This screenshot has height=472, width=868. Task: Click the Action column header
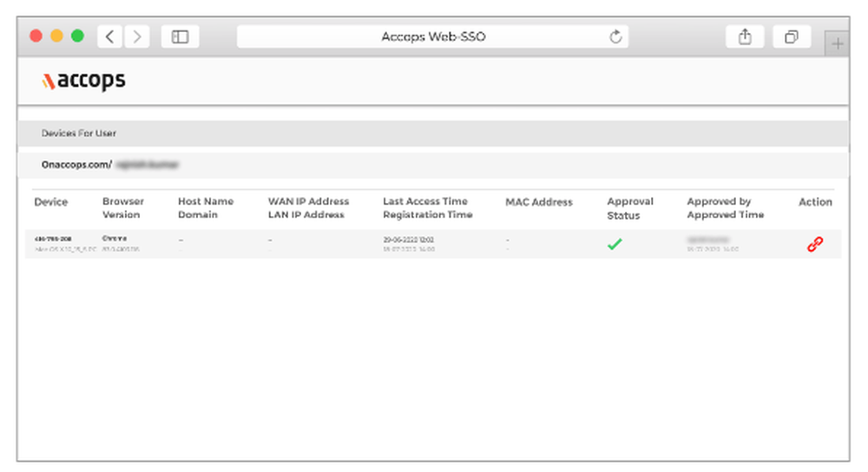coord(815,202)
